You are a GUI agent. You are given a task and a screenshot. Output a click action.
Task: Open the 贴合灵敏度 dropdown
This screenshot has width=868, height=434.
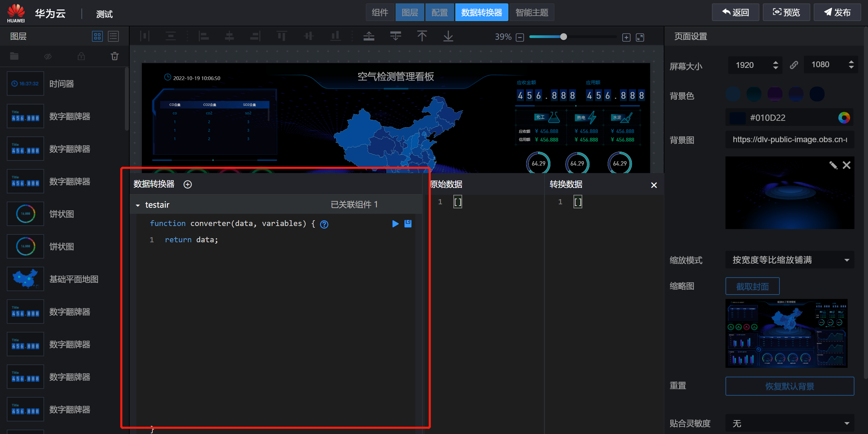click(x=789, y=423)
